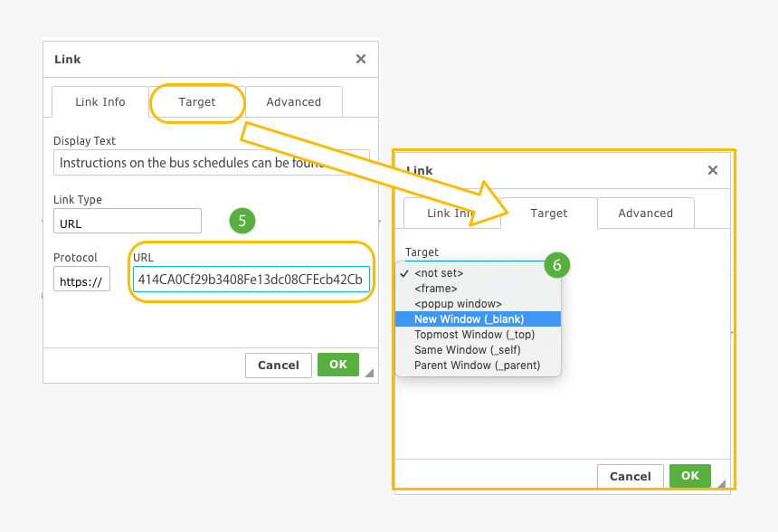Expand the Link Type dropdown showing URL
Screen dimensions: 778x532
[127, 222]
